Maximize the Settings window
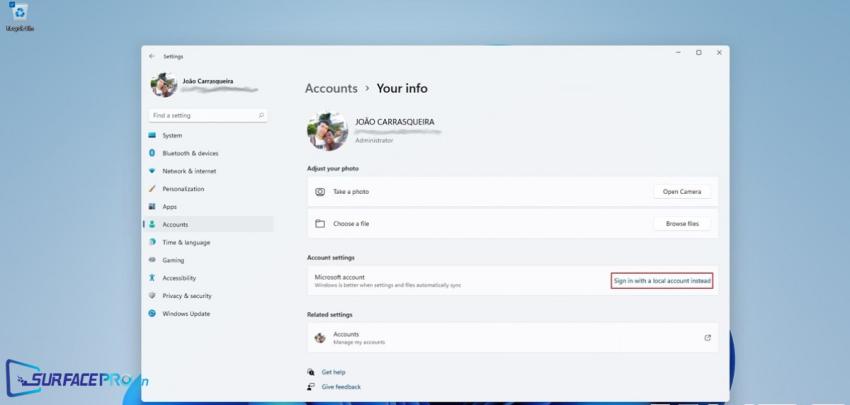The image size is (850, 405). pos(699,53)
